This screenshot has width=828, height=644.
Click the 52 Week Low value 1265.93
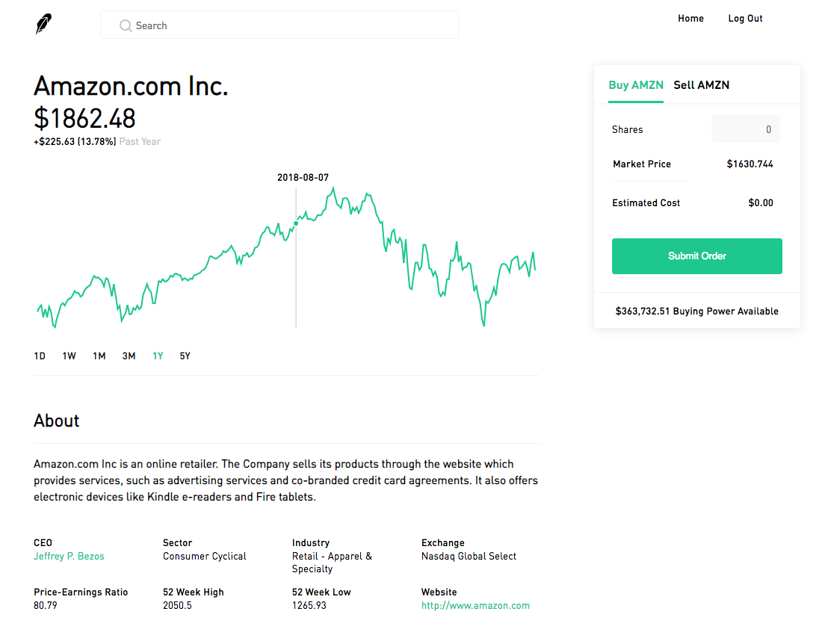click(x=309, y=606)
